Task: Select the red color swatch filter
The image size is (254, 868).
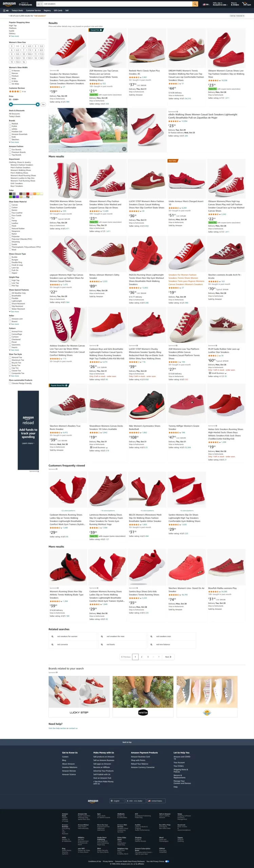Action: 28,194
